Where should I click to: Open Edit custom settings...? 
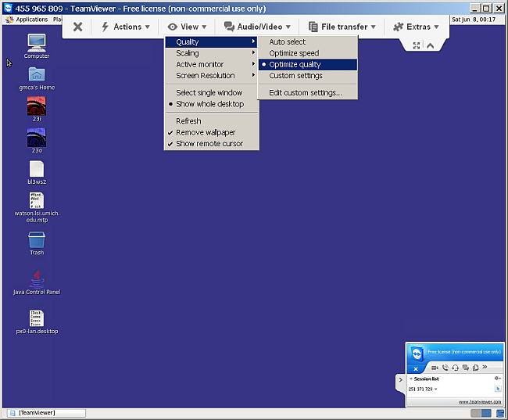coord(308,93)
